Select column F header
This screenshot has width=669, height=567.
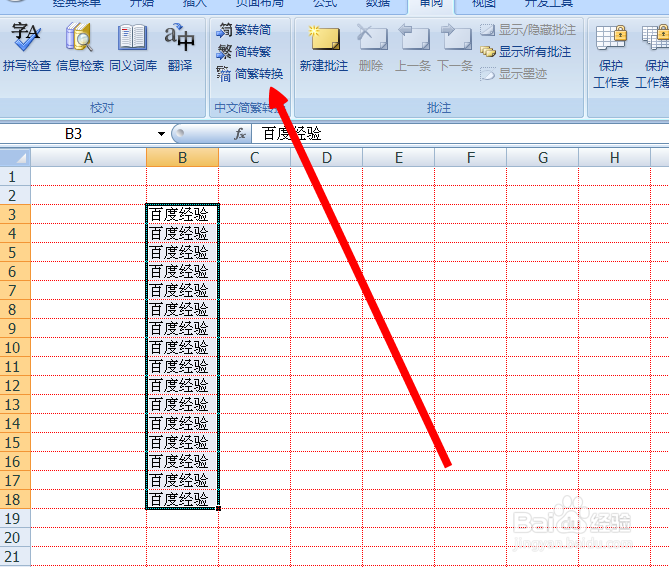pos(471,157)
